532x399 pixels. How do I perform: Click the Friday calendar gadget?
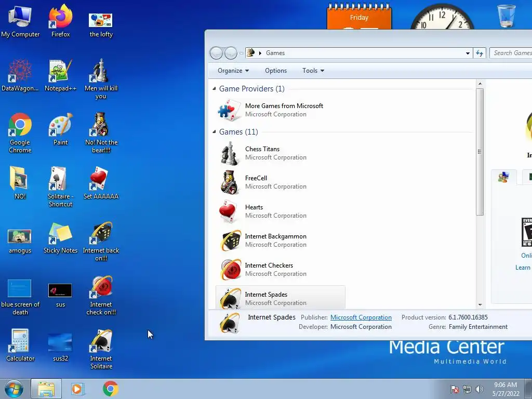pyautogui.click(x=359, y=17)
